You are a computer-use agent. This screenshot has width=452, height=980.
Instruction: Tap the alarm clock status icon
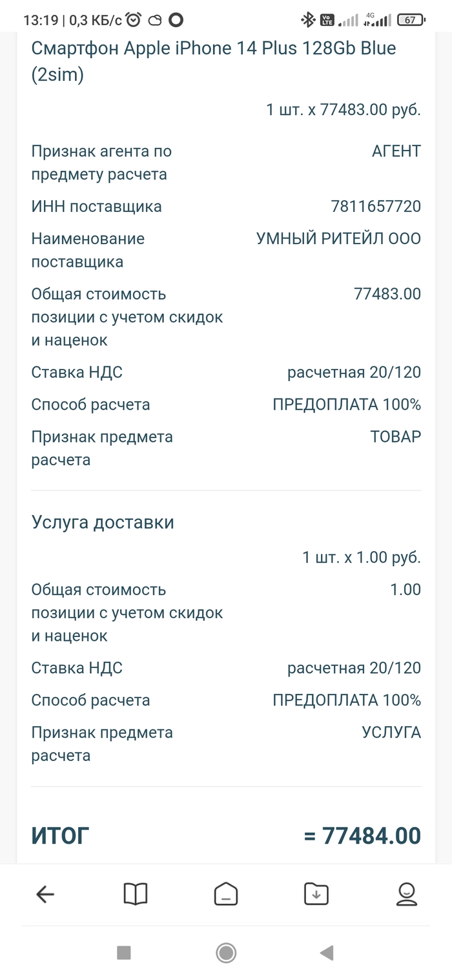pyautogui.click(x=134, y=20)
